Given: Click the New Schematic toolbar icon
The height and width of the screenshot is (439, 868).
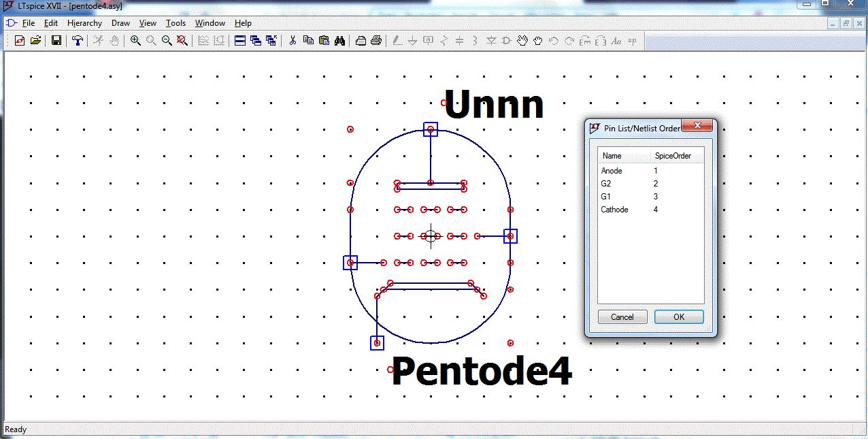Looking at the screenshot, I should pyautogui.click(x=20, y=41).
